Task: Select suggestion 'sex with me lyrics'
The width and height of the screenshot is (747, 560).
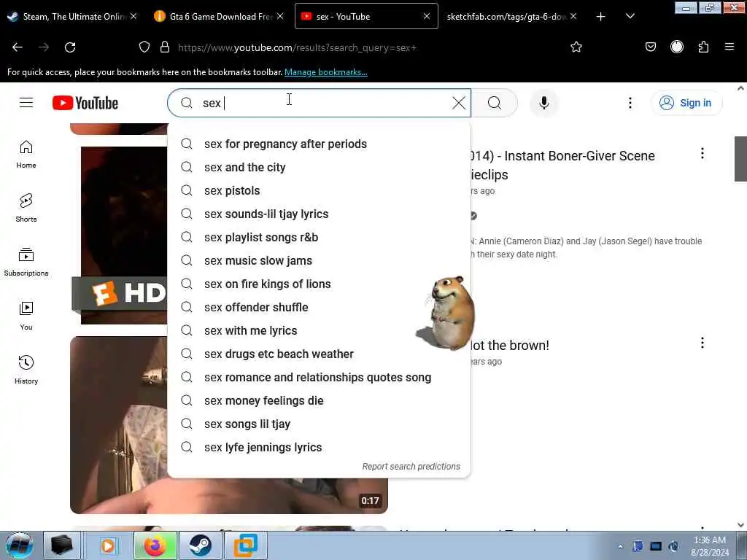Action: [x=319, y=331]
